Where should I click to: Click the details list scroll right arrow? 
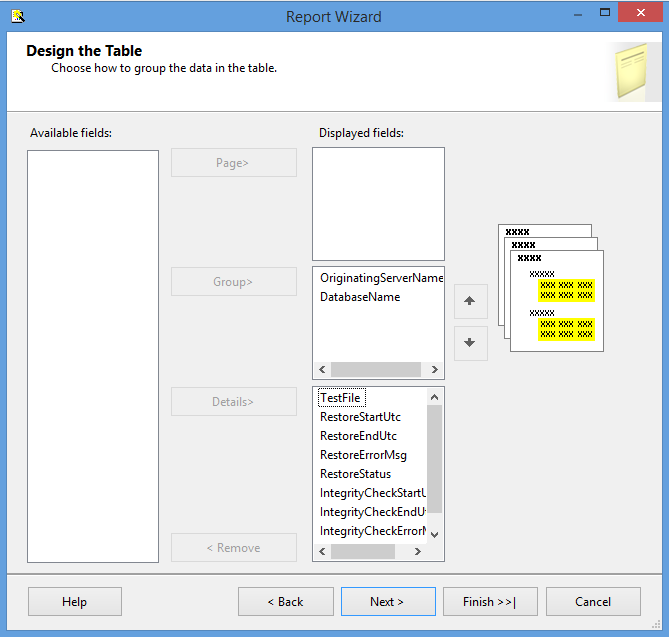tap(418, 551)
